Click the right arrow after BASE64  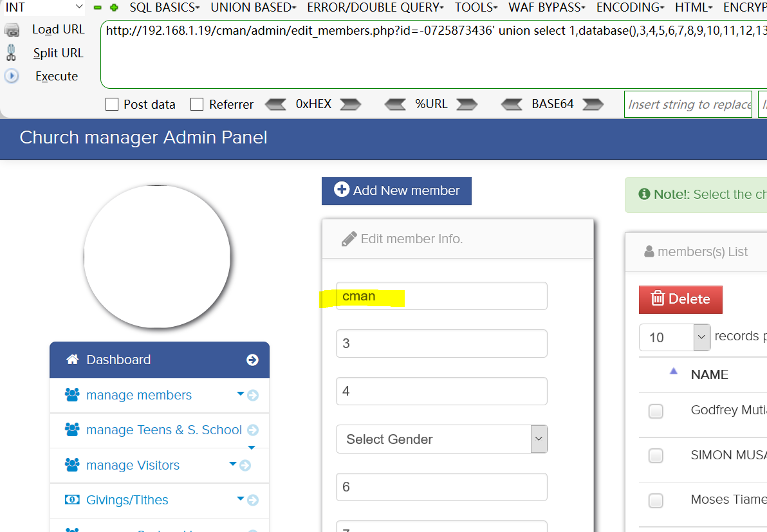[593, 104]
